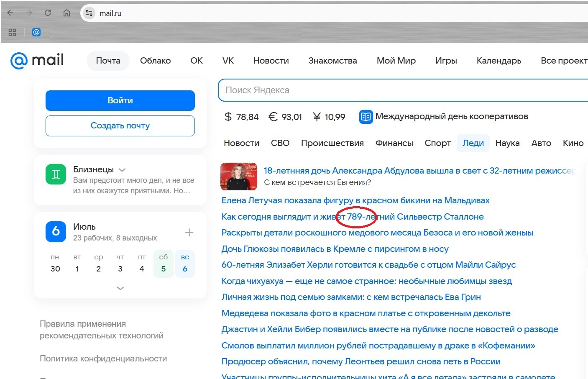Image resolution: width=588 pixels, height=379 pixels.
Task: Open Знакомства in top navigation
Action: tap(332, 61)
